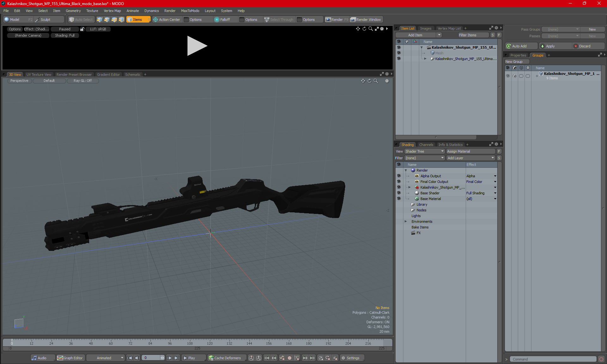Go to the first frame
Image resolution: width=607 pixels, height=364 pixels.
[130, 358]
